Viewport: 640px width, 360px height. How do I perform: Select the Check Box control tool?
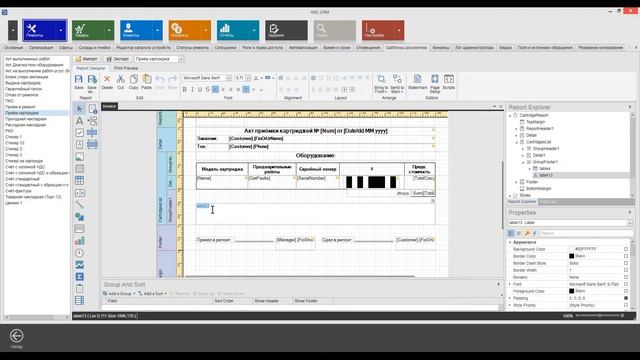pos(80,133)
